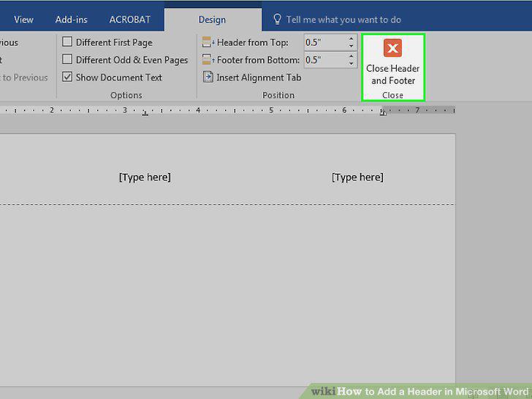The width and height of the screenshot is (532, 399).
Task: Click the Show Document Text label
Action: click(x=118, y=77)
